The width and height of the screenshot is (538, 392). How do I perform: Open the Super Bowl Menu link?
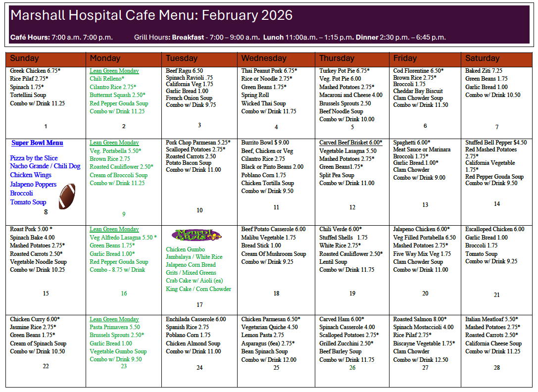(x=37, y=143)
